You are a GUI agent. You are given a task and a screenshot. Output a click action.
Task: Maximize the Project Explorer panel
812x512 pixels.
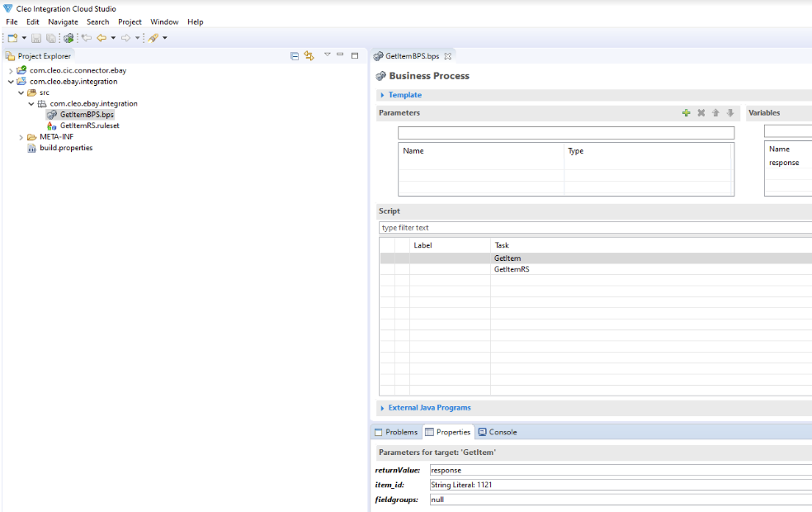(x=355, y=55)
